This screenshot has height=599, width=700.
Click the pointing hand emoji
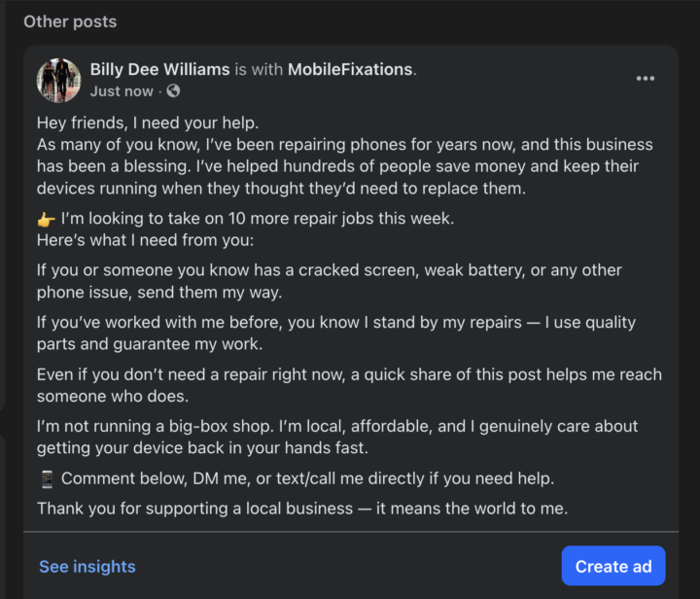pos(47,219)
